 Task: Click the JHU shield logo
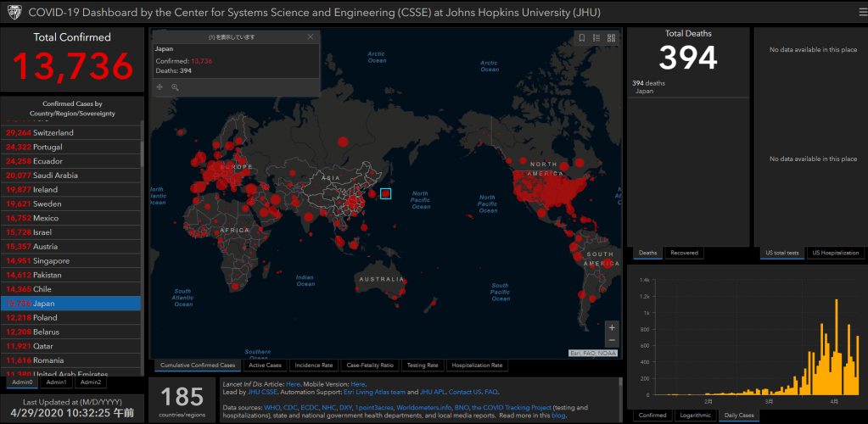click(x=13, y=14)
